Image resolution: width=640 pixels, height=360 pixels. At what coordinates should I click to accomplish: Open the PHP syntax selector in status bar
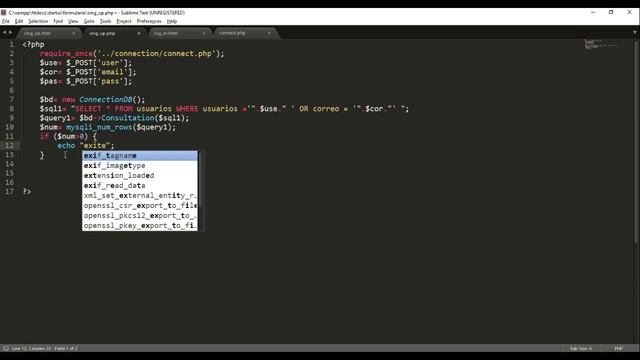click(619, 349)
